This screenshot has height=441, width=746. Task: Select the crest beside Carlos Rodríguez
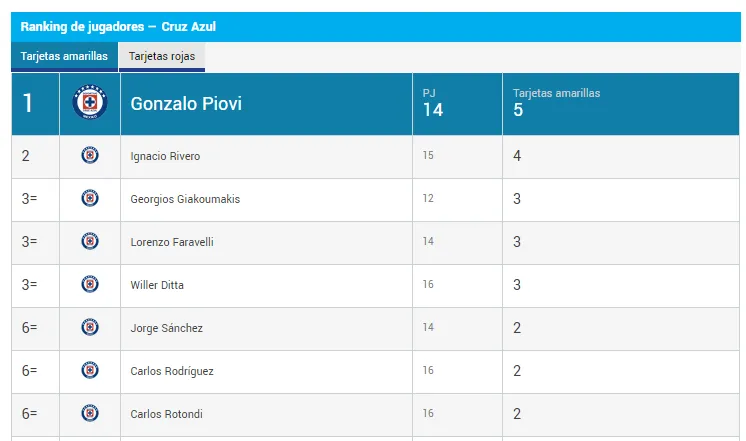(90, 371)
